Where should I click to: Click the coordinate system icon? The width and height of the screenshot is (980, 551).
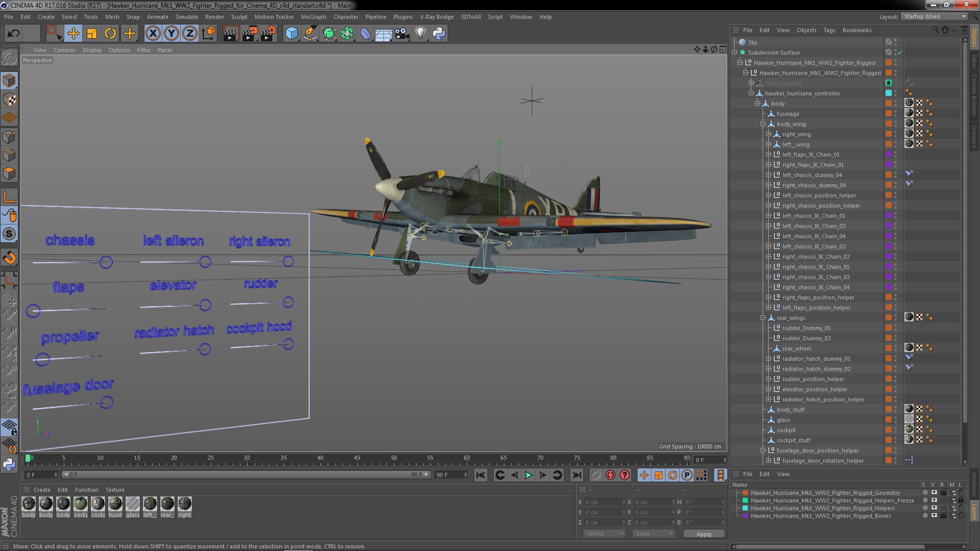click(x=209, y=34)
